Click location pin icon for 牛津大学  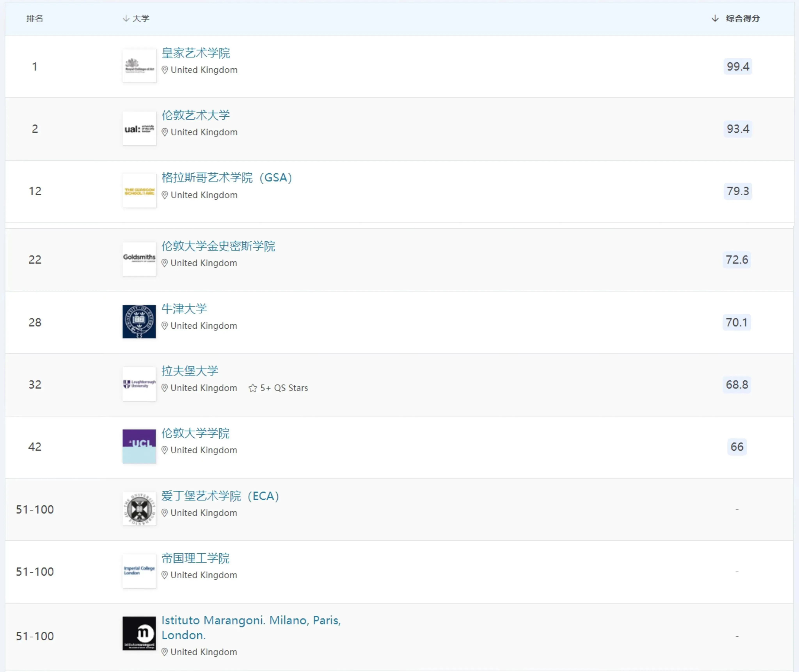coord(165,326)
